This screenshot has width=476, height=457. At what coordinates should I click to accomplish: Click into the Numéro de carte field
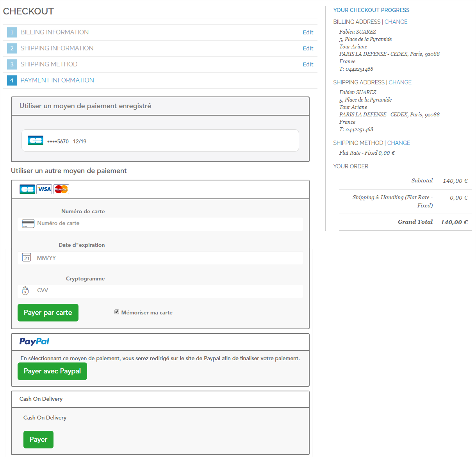(168, 224)
